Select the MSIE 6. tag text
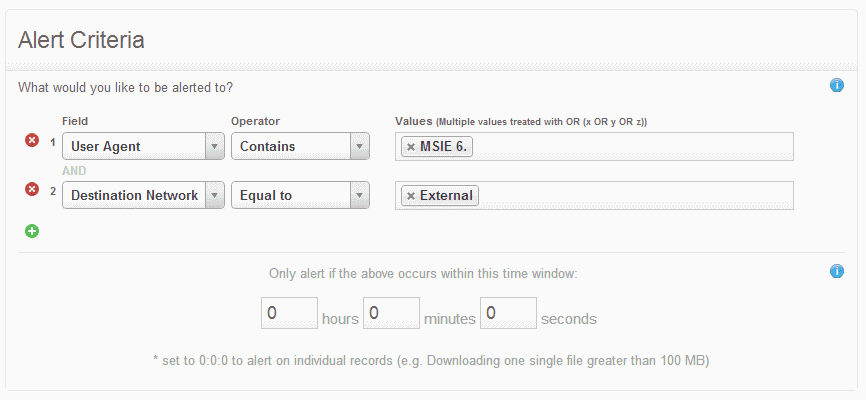The height and width of the screenshot is (400, 866). click(x=443, y=146)
